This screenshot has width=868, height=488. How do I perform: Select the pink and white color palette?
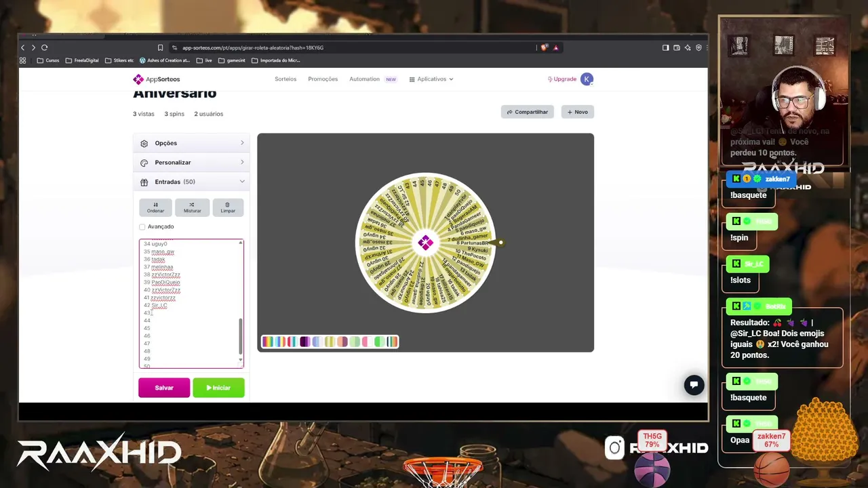(x=367, y=342)
